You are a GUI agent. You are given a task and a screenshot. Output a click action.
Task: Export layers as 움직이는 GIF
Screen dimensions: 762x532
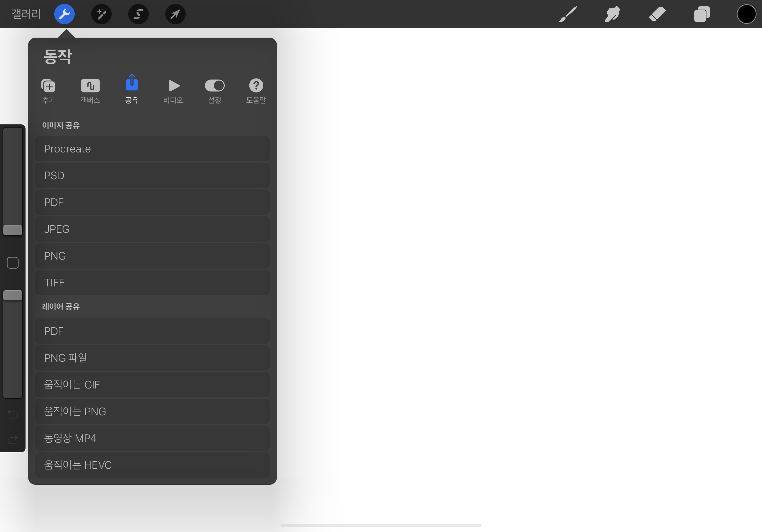152,384
